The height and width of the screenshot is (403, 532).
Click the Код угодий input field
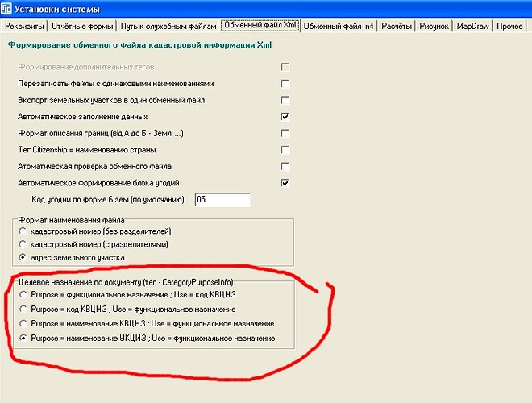point(223,199)
